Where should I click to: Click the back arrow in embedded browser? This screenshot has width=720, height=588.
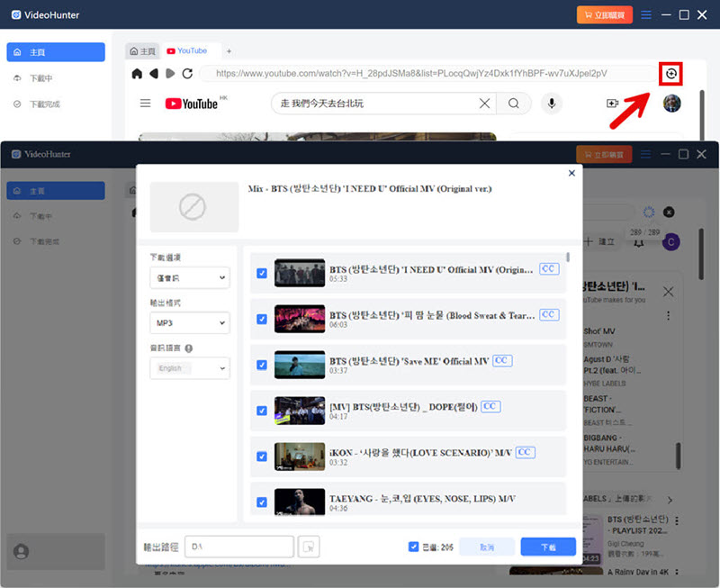tap(154, 74)
